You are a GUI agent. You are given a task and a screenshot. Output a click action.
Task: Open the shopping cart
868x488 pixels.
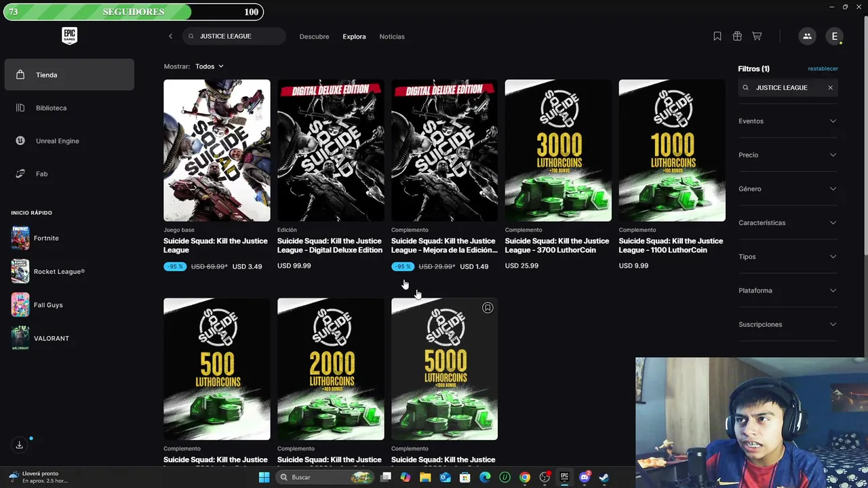click(757, 36)
